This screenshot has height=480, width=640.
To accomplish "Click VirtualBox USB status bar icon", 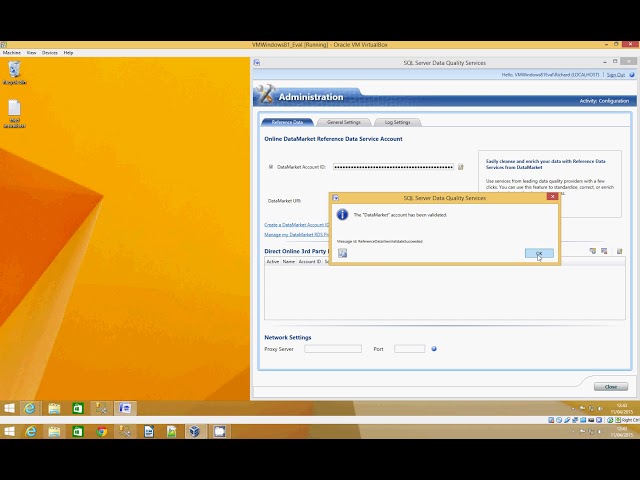I will click(567, 420).
